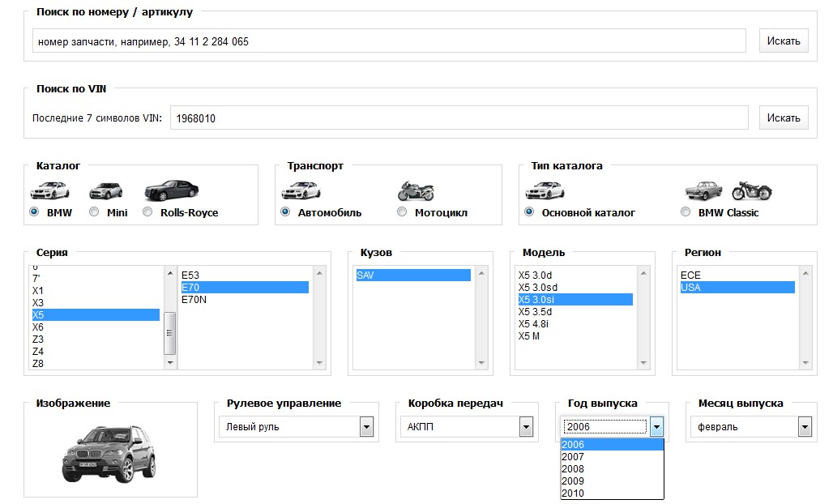Select the Автомобиль radio button
833x504 pixels.
coord(285,212)
